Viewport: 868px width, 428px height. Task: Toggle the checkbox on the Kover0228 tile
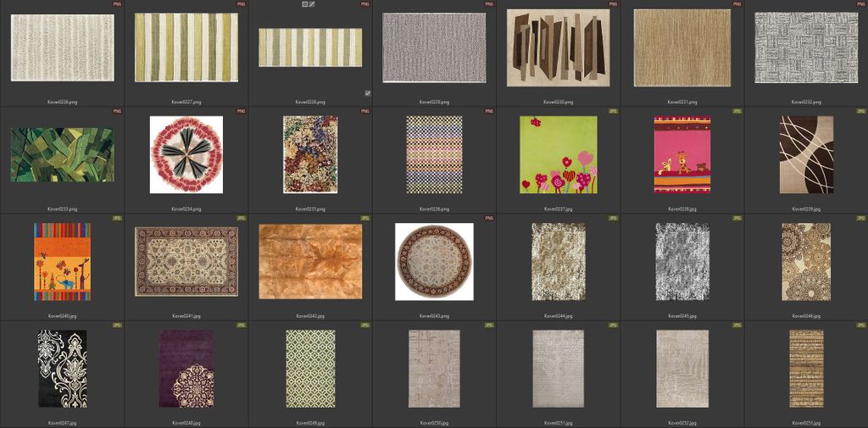367,92
